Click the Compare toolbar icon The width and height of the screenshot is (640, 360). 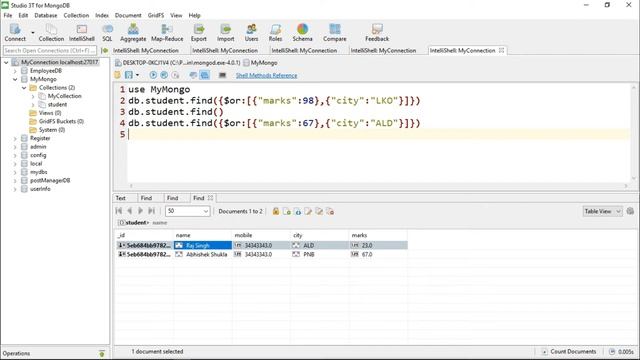(x=335, y=33)
